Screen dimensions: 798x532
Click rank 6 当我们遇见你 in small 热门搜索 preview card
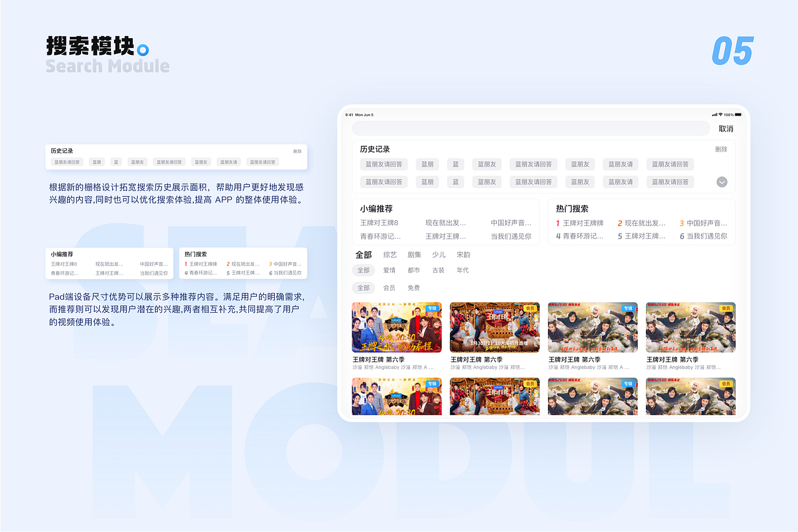click(286, 273)
